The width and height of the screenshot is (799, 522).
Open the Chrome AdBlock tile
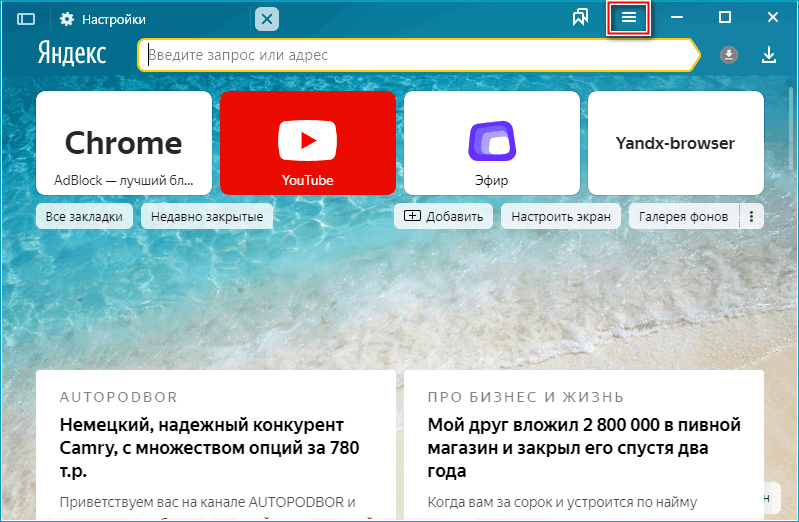[124, 143]
